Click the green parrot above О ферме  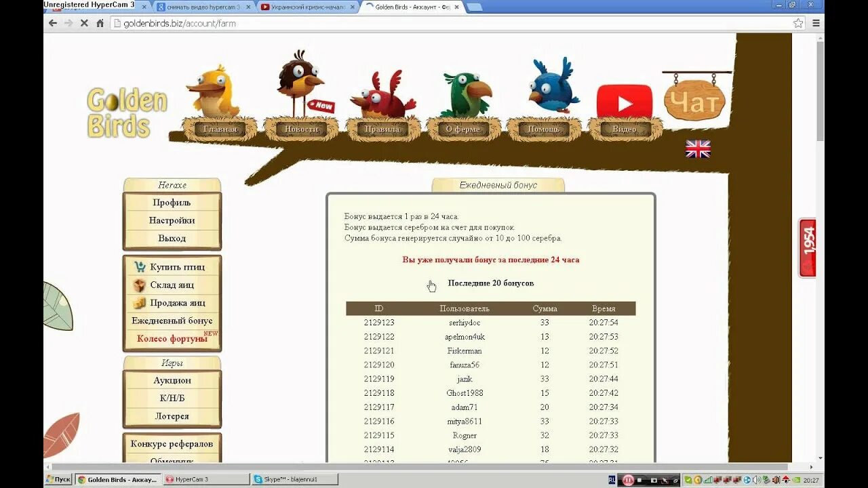coord(467,94)
